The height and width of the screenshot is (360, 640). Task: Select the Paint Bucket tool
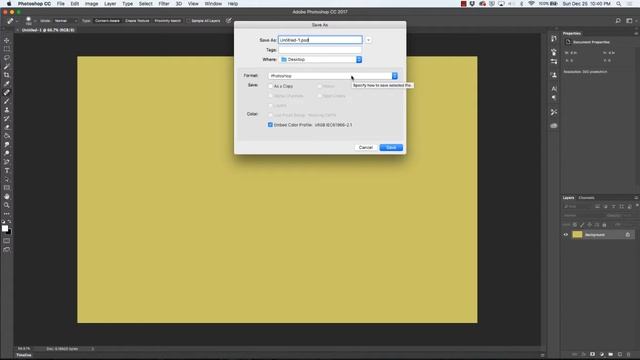point(7,136)
